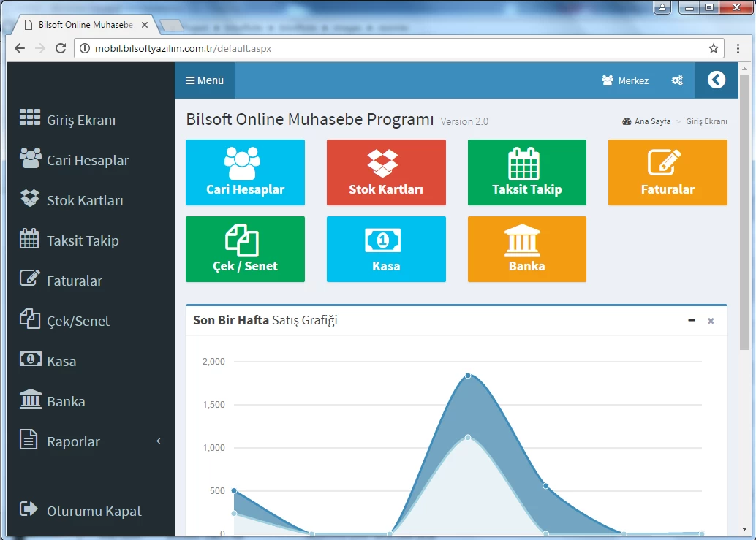
Task: Open Faturalar from the sidebar menu
Action: tap(74, 281)
